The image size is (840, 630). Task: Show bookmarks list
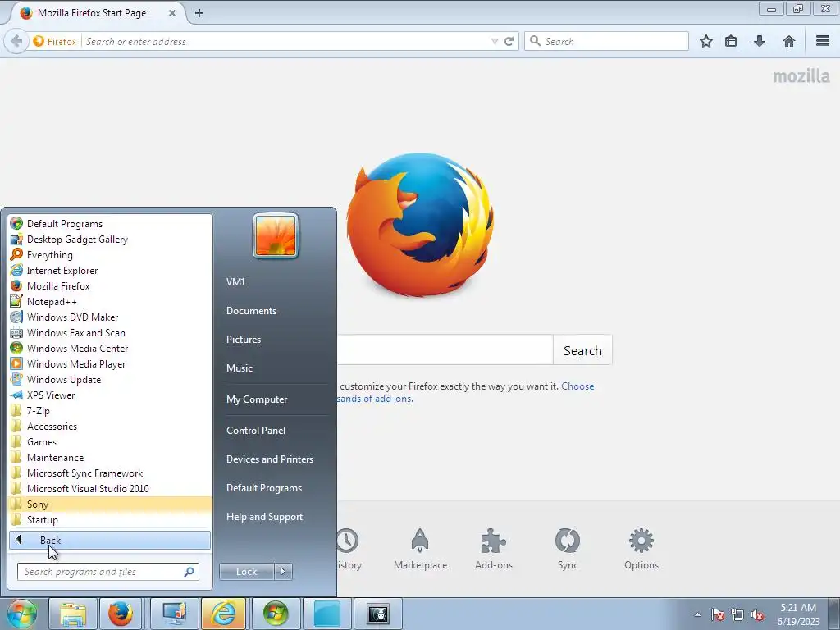(731, 41)
